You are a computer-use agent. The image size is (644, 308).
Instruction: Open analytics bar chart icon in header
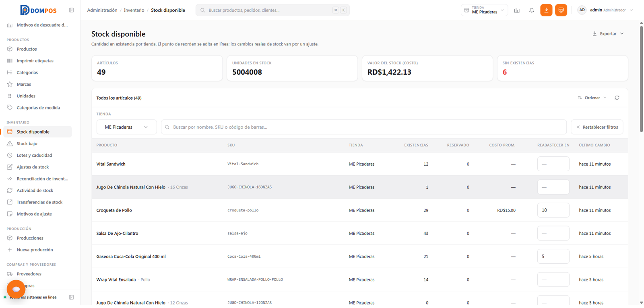[517, 10]
